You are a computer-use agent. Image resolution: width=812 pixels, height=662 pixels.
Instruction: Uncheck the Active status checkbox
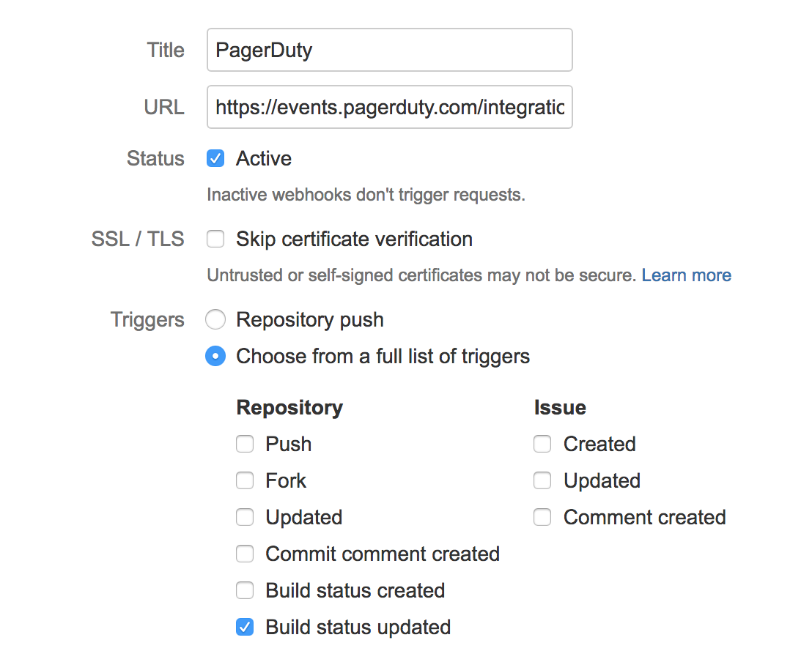[x=215, y=158]
